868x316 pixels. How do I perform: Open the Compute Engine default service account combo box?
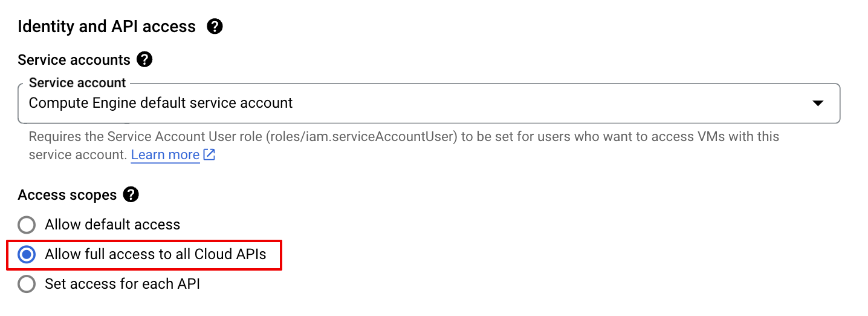click(x=161, y=104)
